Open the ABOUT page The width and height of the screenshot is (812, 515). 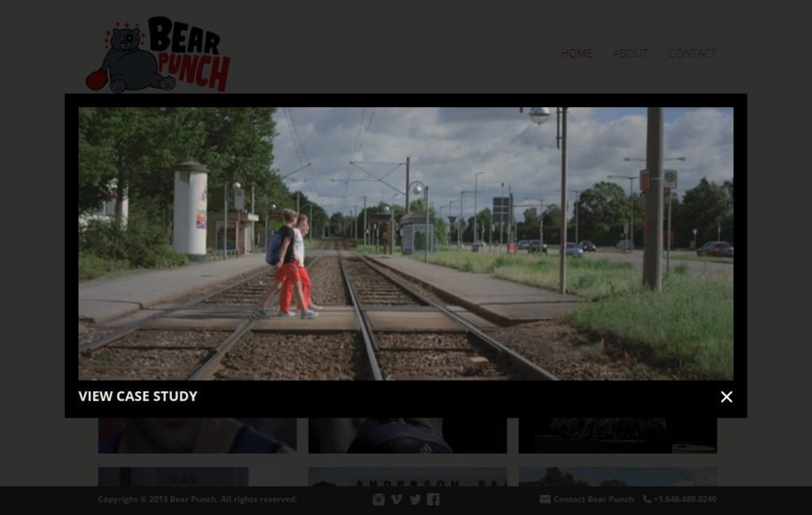[x=630, y=53]
